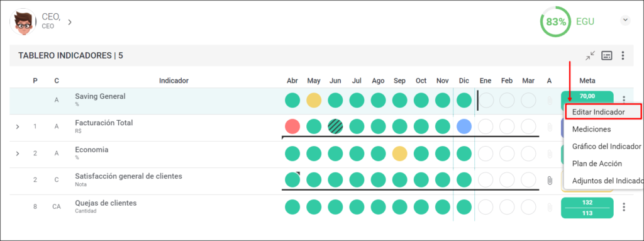The height and width of the screenshot is (241, 644).
Task: Click the Indicador column header
Action: (x=174, y=81)
